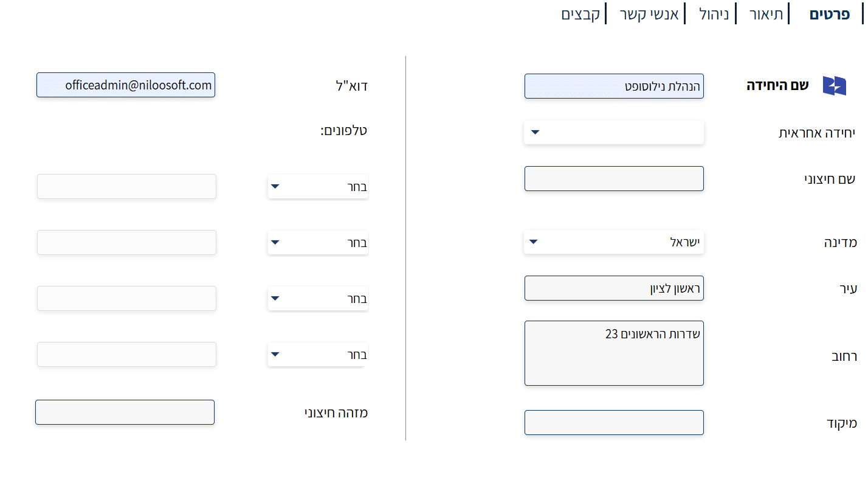The width and height of the screenshot is (868, 477).
Task: Open the ניהול tab
Action: (x=711, y=14)
